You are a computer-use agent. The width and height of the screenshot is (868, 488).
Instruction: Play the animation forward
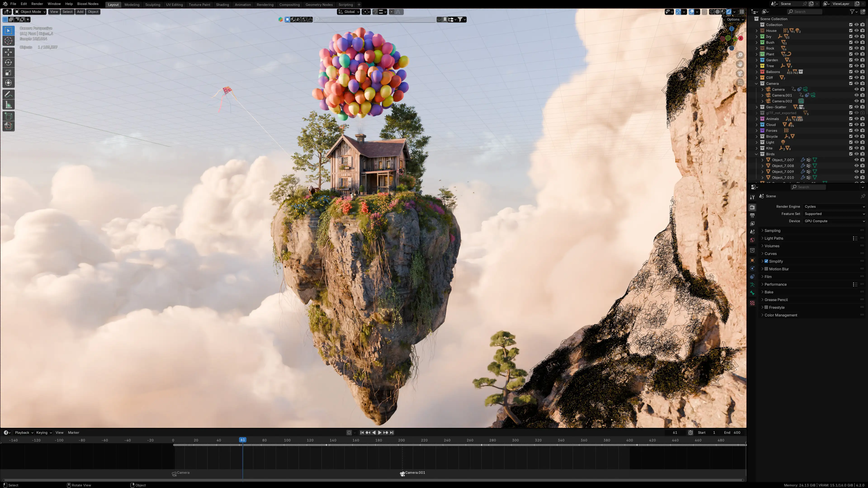click(x=380, y=432)
